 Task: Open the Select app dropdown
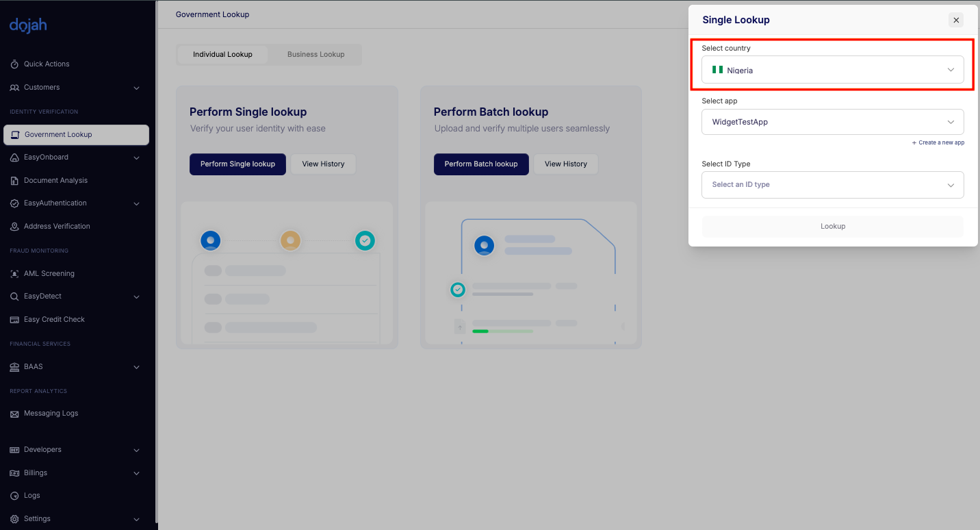832,122
